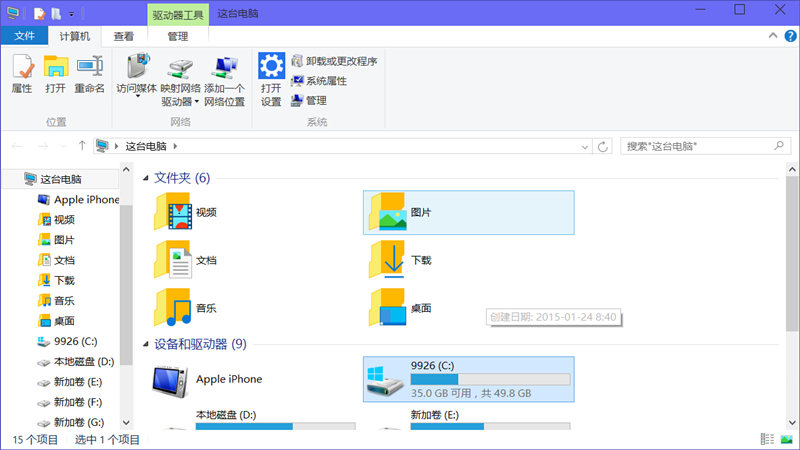Click the navigation pane scroll down arrow
Screen dimensions: 800x450
click(126, 422)
